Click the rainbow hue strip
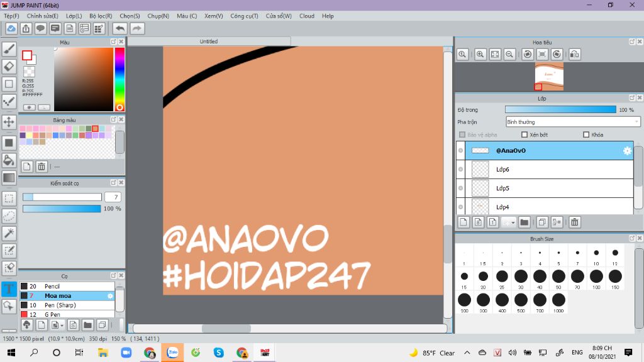 pyautogui.click(x=119, y=79)
